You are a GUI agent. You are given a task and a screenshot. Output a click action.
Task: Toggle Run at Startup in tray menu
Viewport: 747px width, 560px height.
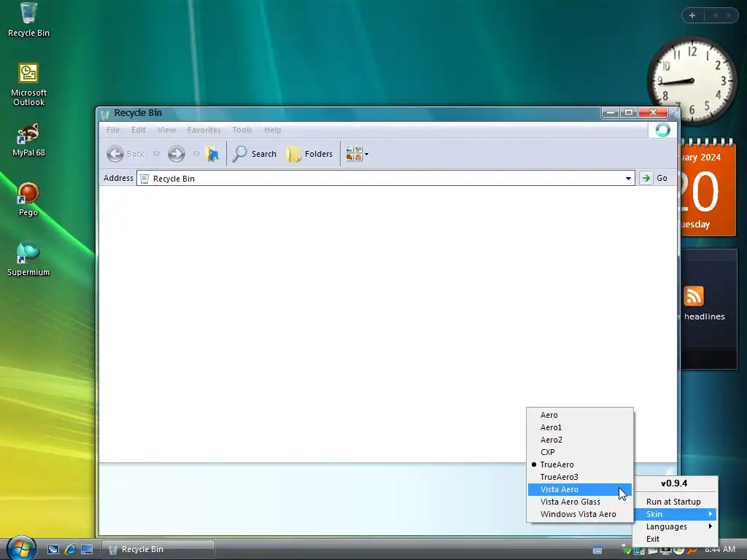pos(675,502)
